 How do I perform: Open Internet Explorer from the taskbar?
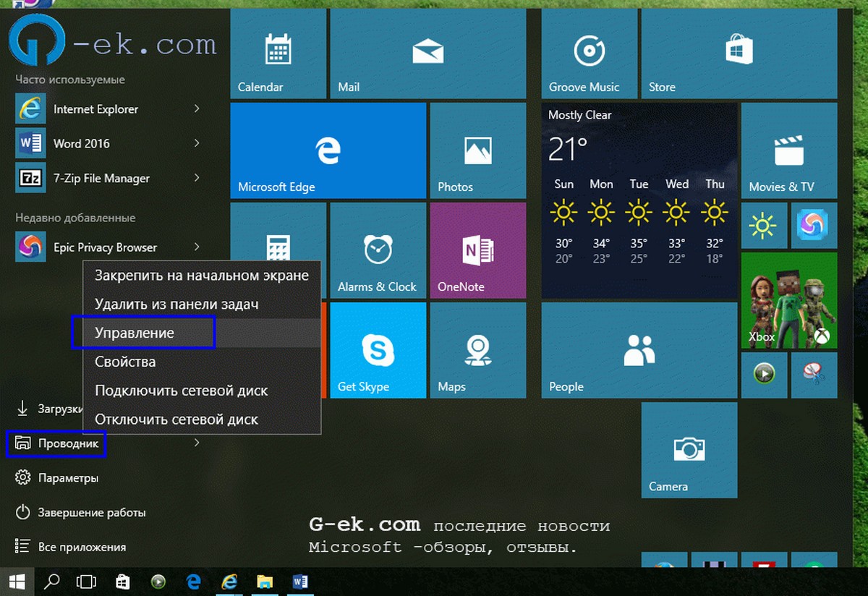230,581
